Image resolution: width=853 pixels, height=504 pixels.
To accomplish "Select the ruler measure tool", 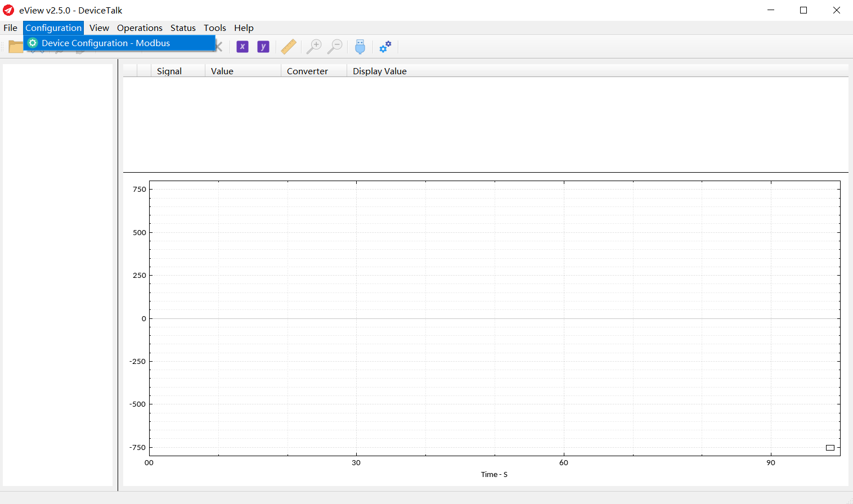I will pos(289,47).
